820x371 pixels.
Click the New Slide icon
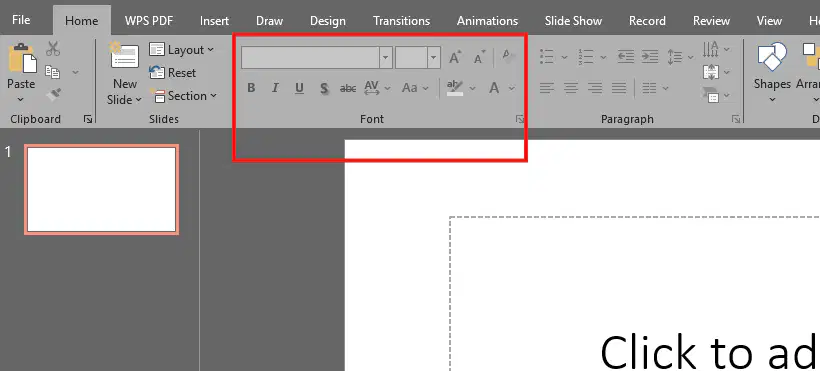point(124,55)
